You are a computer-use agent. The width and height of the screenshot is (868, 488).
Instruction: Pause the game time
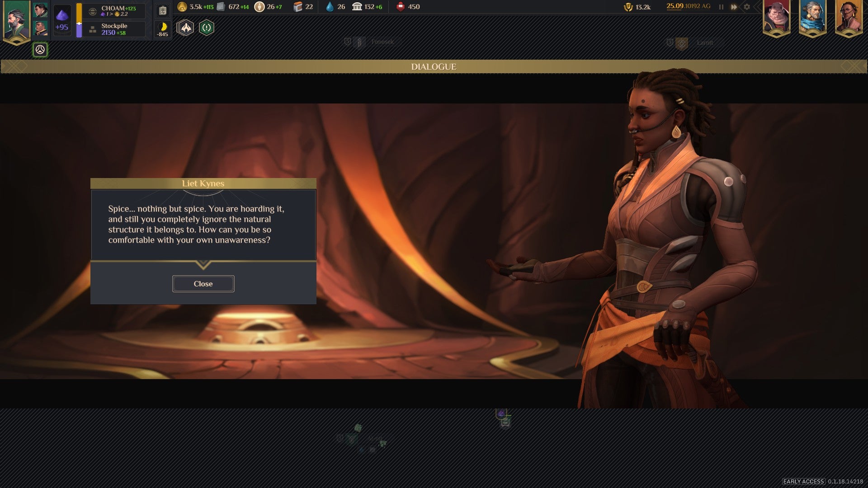[x=721, y=7]
